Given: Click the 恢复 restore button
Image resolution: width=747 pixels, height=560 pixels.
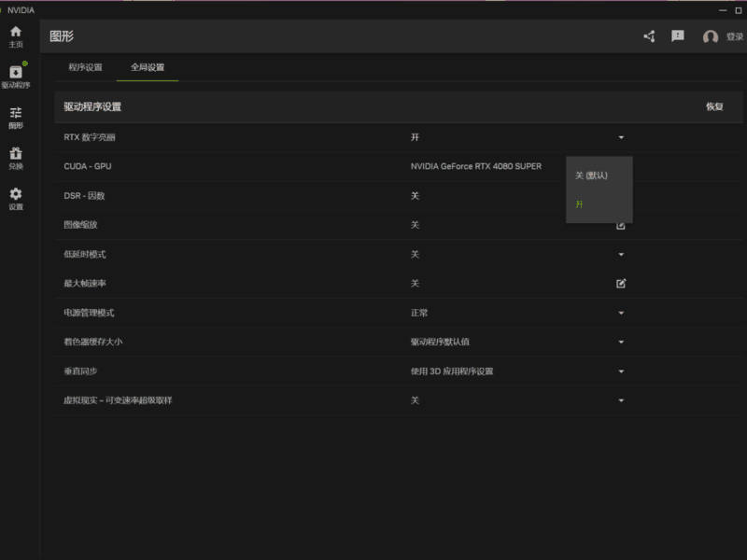Looking at the screenshot, I should 714,106.
